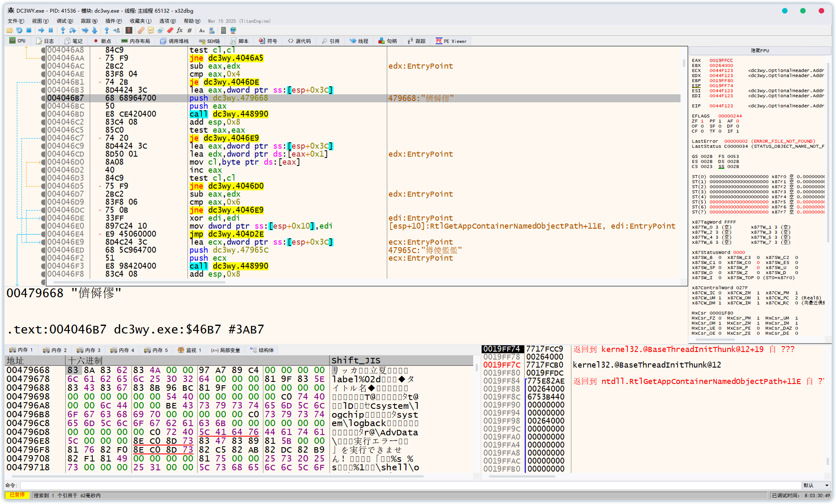The width and height of the screenshot is (836, 504).
Task: Switch to the 内存 2 dump tab
Action: coord(55,350)
